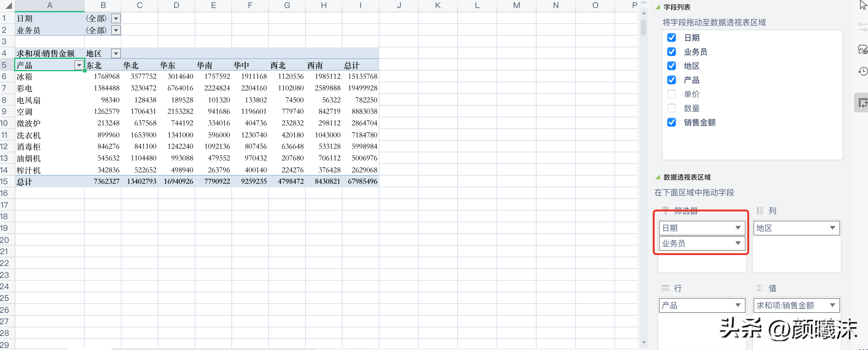Select the 总计 column header in I5
Image resolution: width=868 pixels, height=350 pixels.
[361, 65]
